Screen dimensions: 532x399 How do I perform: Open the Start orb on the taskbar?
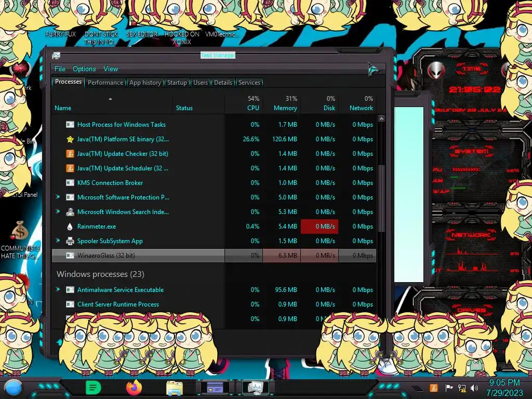click(x=13, y=388)
